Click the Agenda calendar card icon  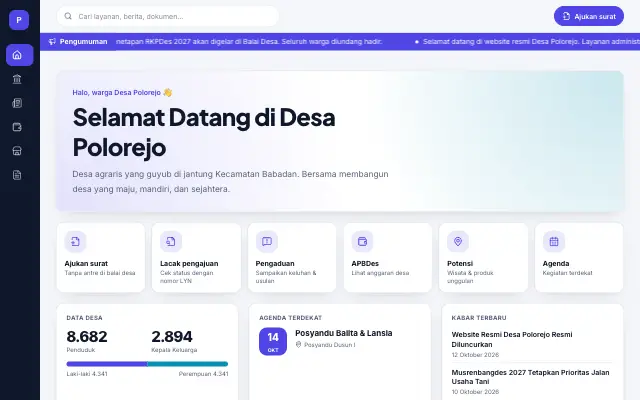553,242
